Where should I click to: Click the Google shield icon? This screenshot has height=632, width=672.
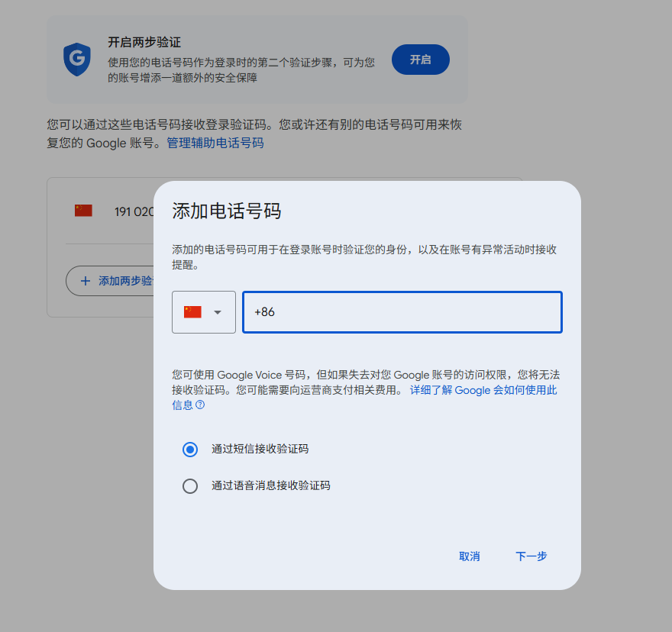tap(77, 59)
